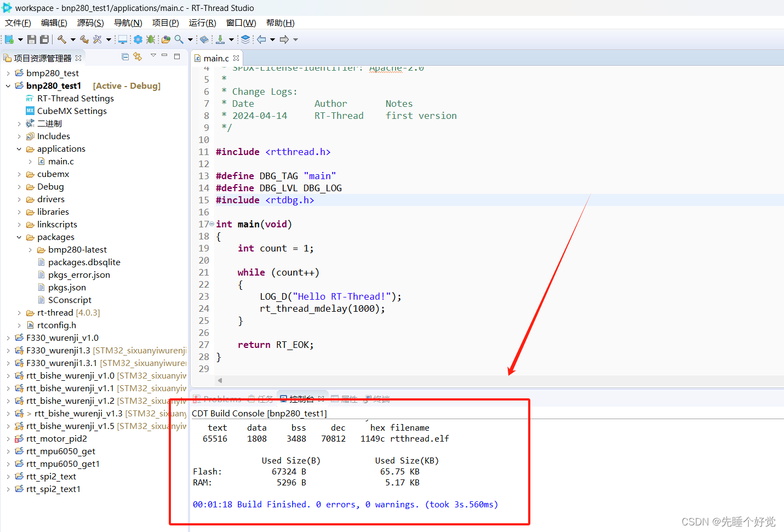The image size is (784, 532).
Task: Switch to the main.c editor tab
Action: point(216,58)
